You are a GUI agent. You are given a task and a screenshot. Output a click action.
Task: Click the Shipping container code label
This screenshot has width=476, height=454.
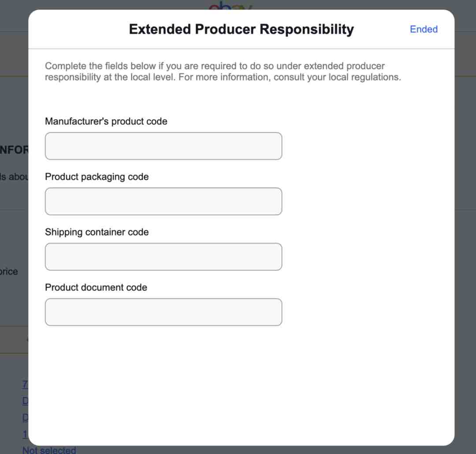coord(97,232)
